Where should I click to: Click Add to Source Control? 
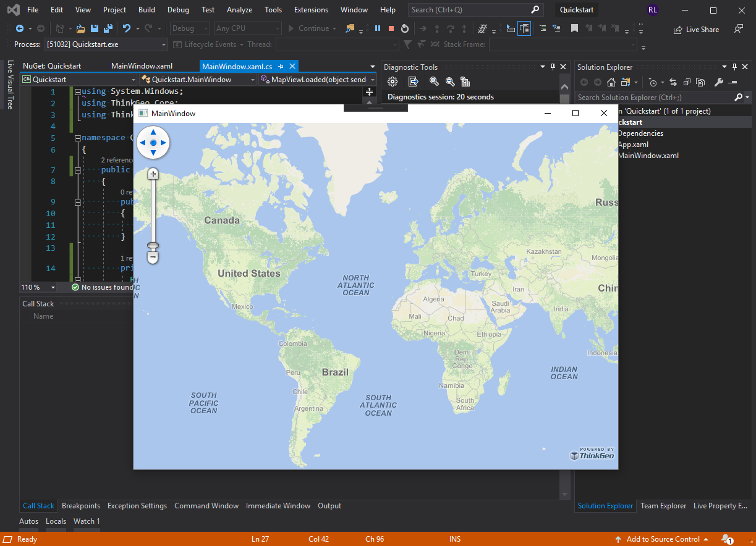[662, 539]
